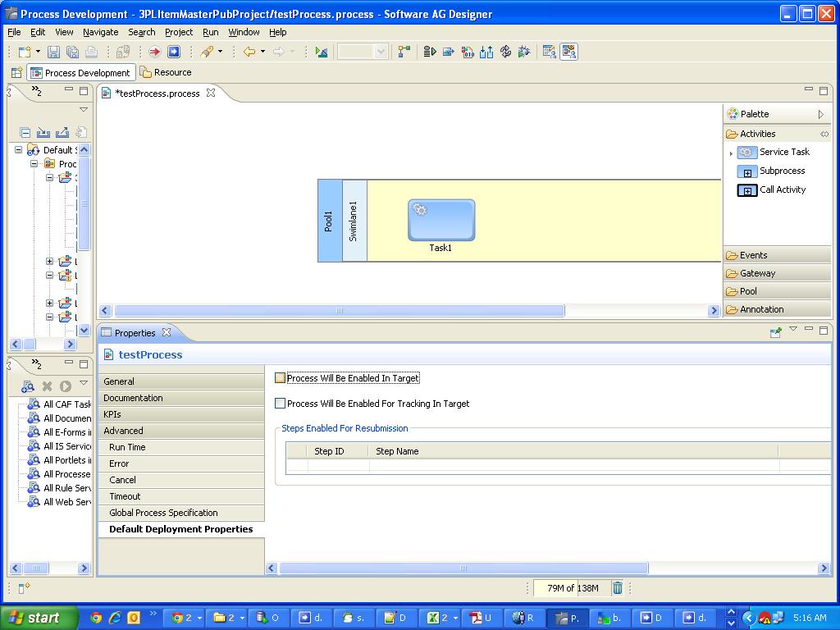Open the Window menu
This screenshot has width=840, height=630.
(x=244, y=32)
